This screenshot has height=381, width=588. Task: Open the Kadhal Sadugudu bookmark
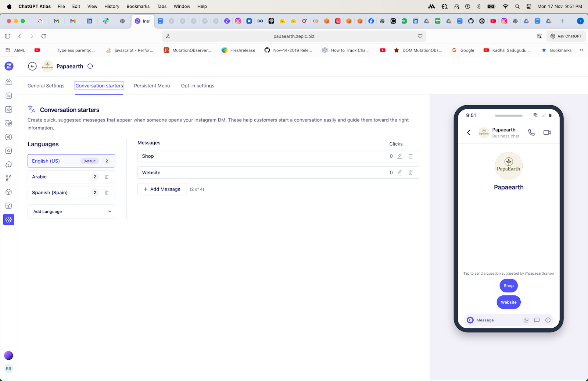507,50
